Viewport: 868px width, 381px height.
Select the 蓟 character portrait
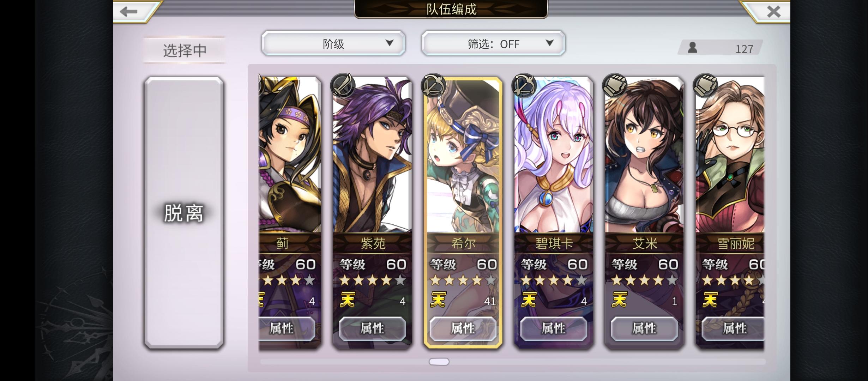click(290, 155)
